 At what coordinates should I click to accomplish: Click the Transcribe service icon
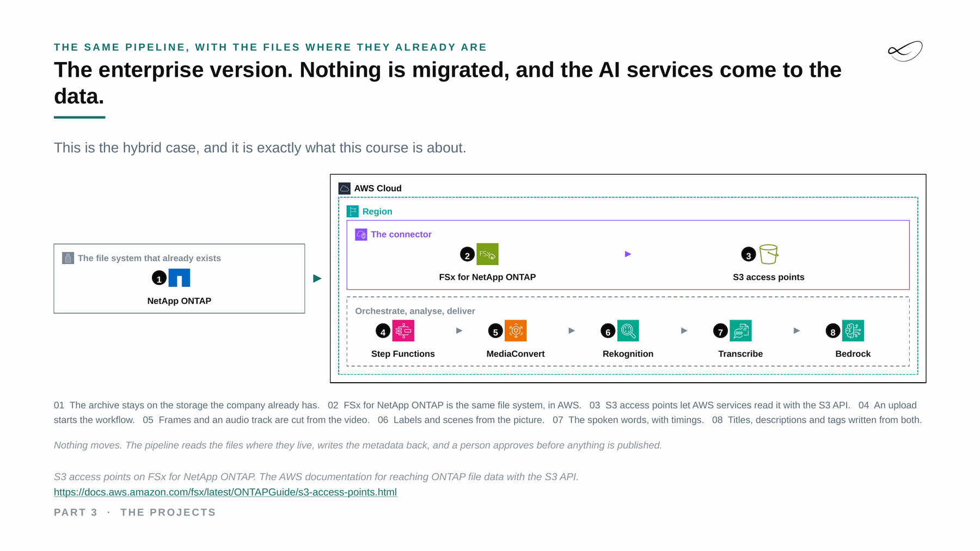click(x=740, y=330)
